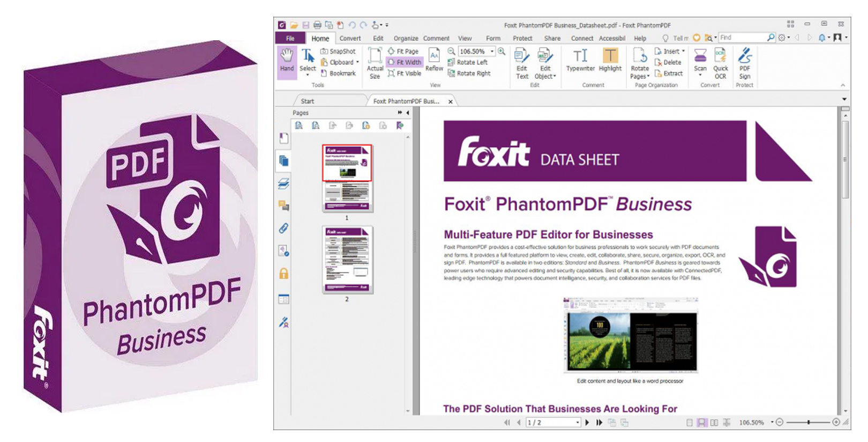Image resolution: width=868 pixels, height=442 pixels.
Task: Jump to last page in status bar
Action: coord(599,423)
